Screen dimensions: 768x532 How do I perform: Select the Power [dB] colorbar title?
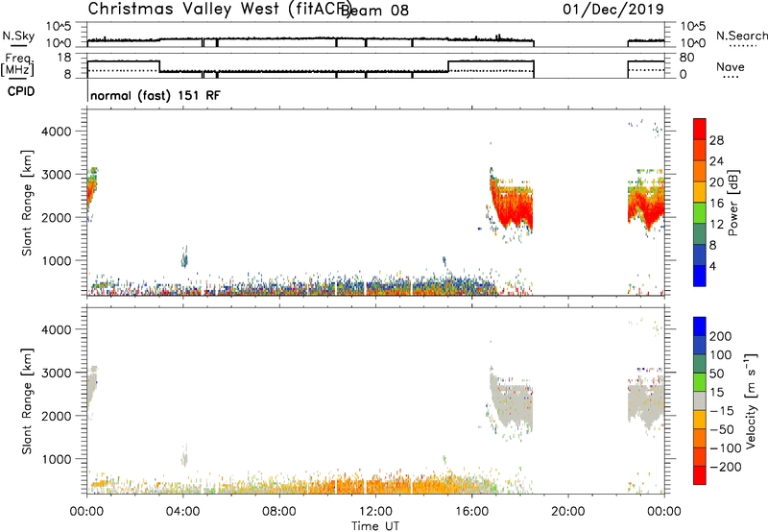732,203
